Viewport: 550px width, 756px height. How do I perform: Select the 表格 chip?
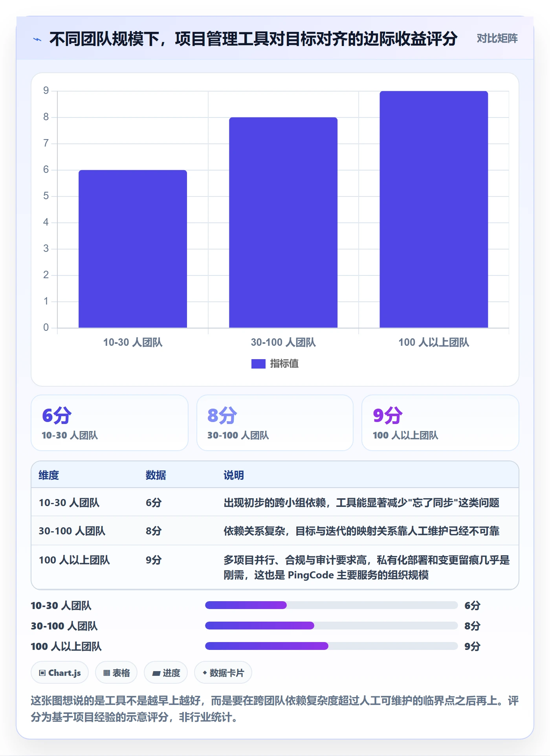click(x=116, y=673)
